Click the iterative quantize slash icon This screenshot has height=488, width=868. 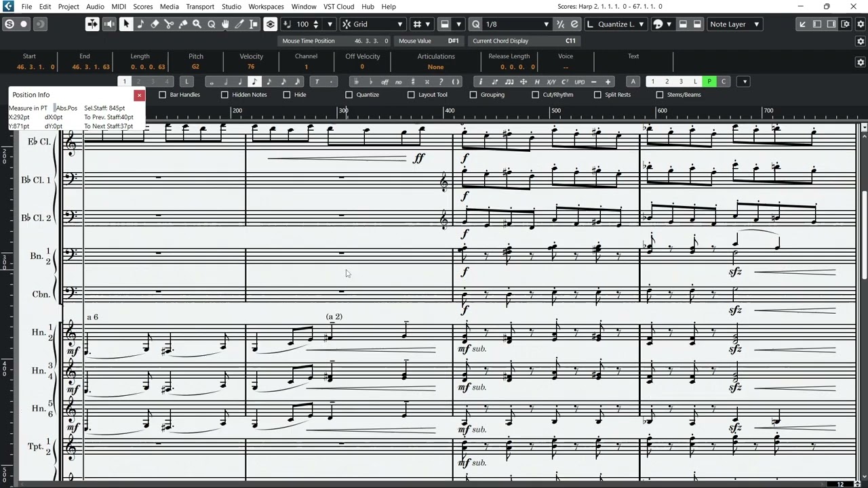560,24
